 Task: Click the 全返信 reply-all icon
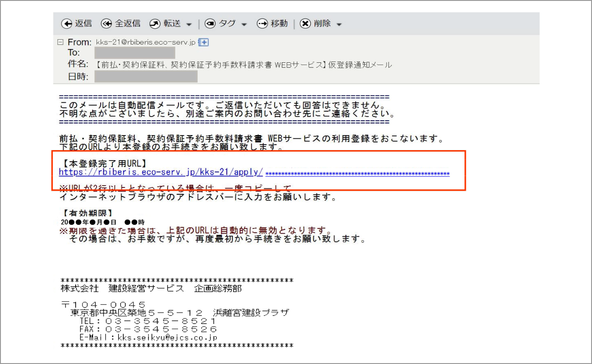point(107,24)
